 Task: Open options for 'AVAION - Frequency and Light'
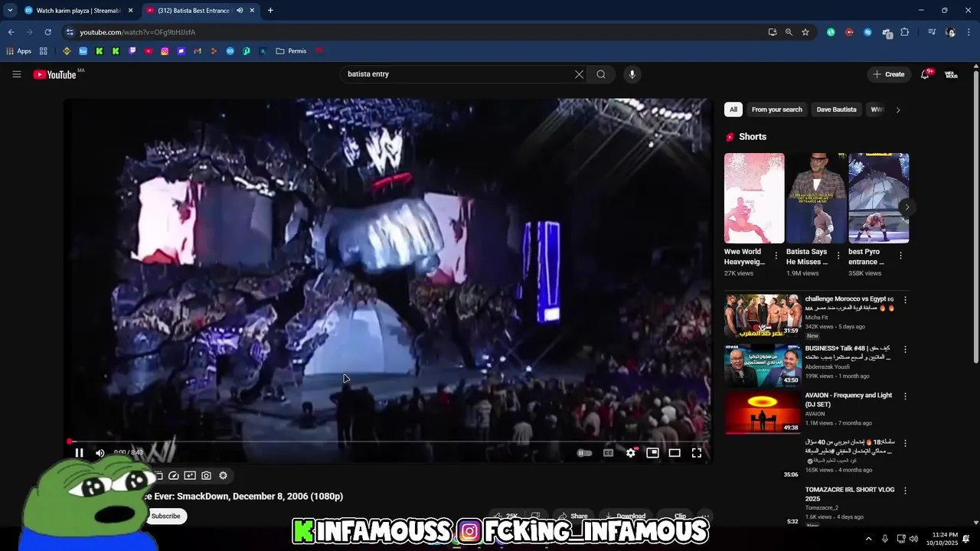click(905, 397)
